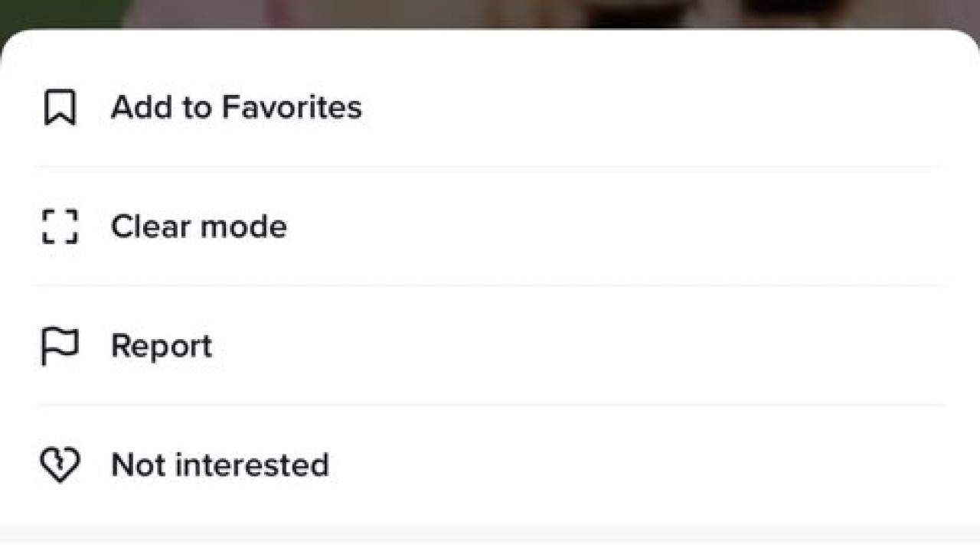
Task: Select the "Add to Favorites" text label
Action: coord(236,107)
